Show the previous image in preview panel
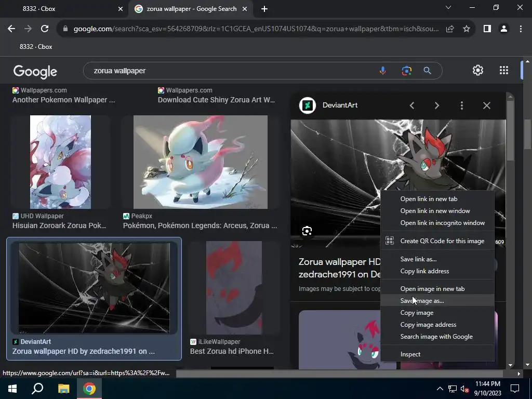This screenshot has width=532, height=399. pyautogui.click(x=412, y=105)
